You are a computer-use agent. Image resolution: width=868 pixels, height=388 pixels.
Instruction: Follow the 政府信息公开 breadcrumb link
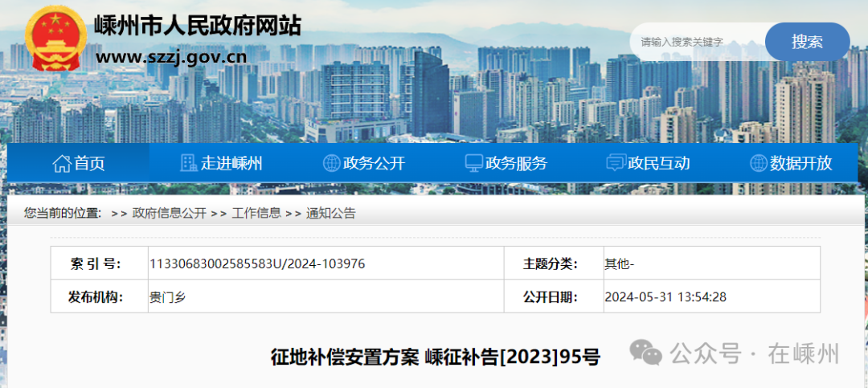169,213
